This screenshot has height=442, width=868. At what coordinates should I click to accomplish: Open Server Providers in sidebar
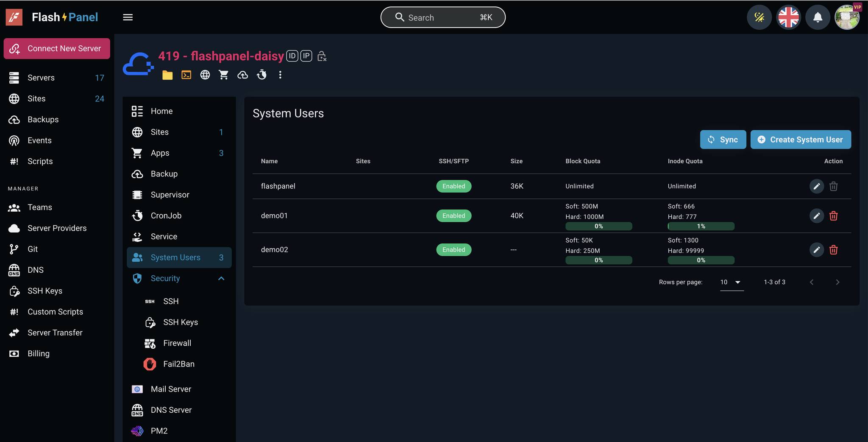(57, 228)
